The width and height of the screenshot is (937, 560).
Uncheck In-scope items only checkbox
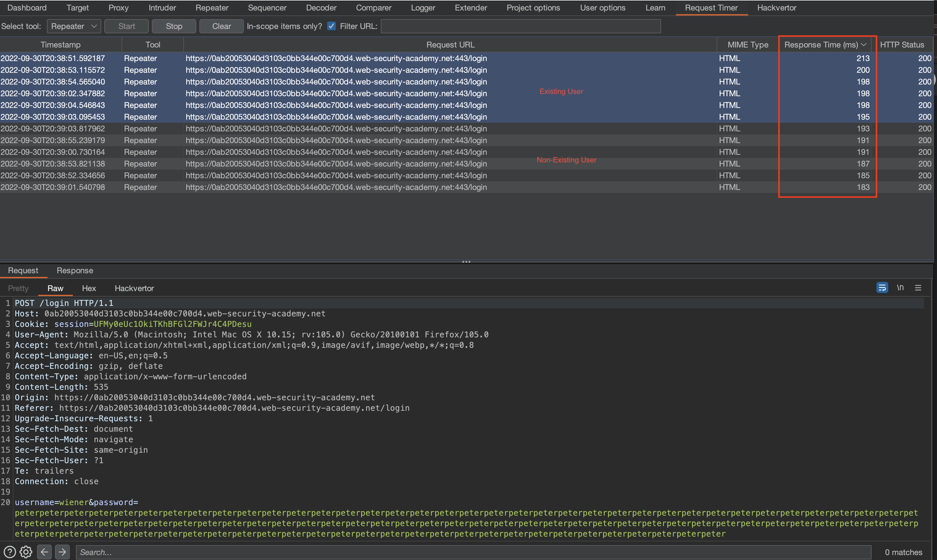tap(331, 26)
